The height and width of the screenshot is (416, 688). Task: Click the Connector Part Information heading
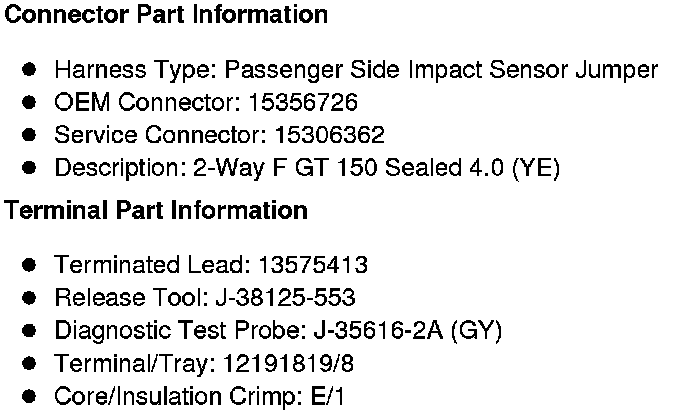point(167,16)
